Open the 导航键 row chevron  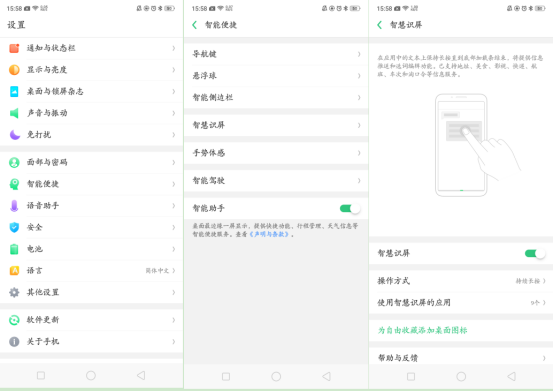tap(359, 54)
